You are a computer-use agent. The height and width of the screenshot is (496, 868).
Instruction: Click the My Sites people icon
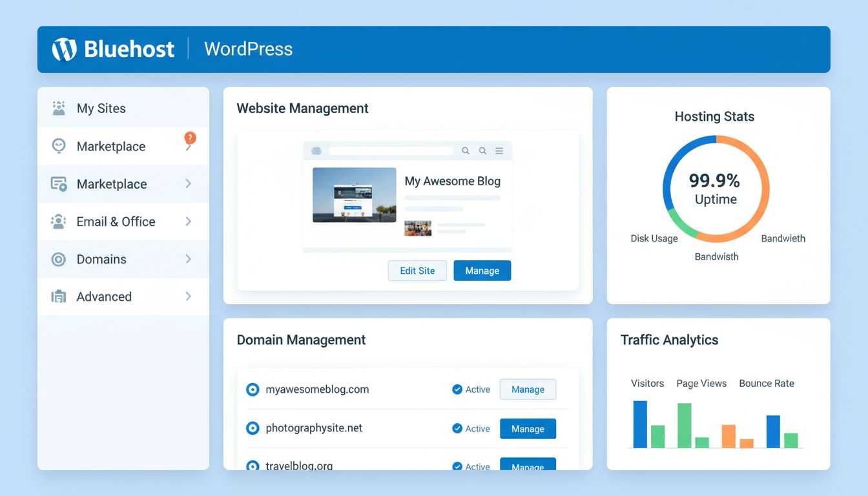click(x=59, y=108)
